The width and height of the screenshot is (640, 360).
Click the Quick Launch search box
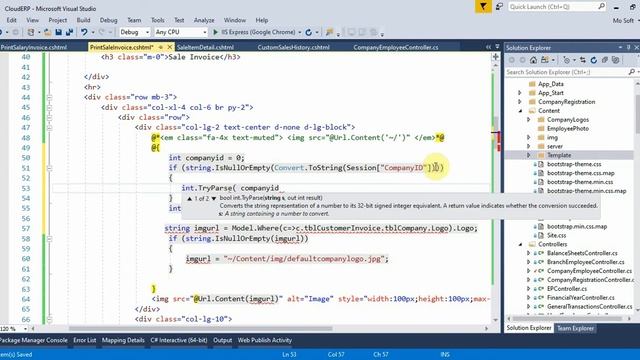tap(557, 7)
